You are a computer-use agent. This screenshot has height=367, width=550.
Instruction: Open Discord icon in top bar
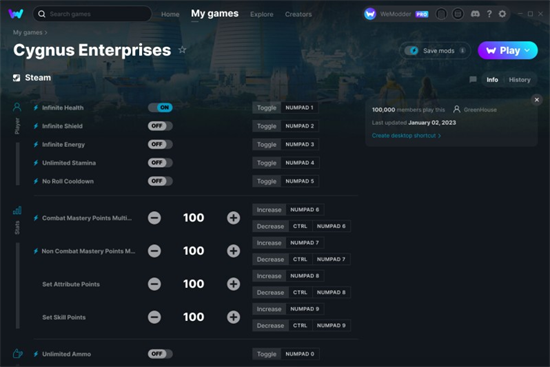click(475, 14)
